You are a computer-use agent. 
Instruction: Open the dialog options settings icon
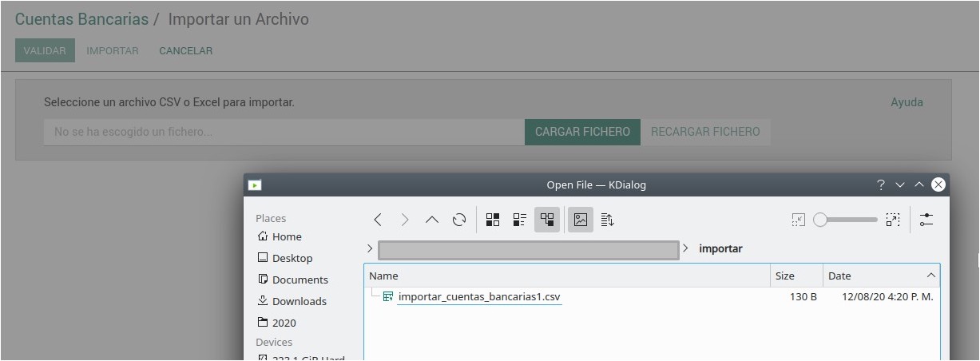pyautogui.click(x=926, y=220)
